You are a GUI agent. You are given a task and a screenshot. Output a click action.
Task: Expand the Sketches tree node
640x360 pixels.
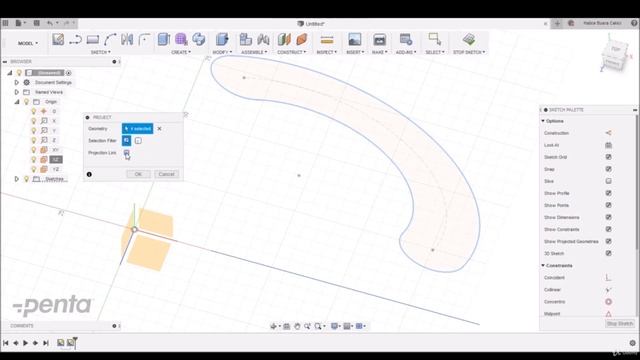17,179
